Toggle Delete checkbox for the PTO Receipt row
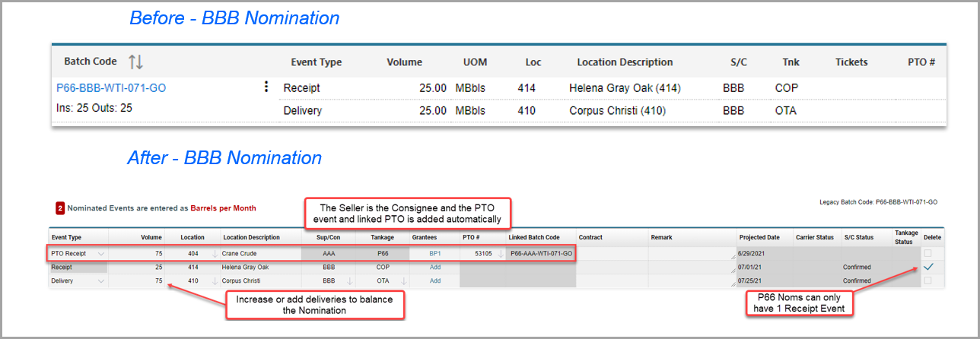The image size is (980, 339). 927,253
